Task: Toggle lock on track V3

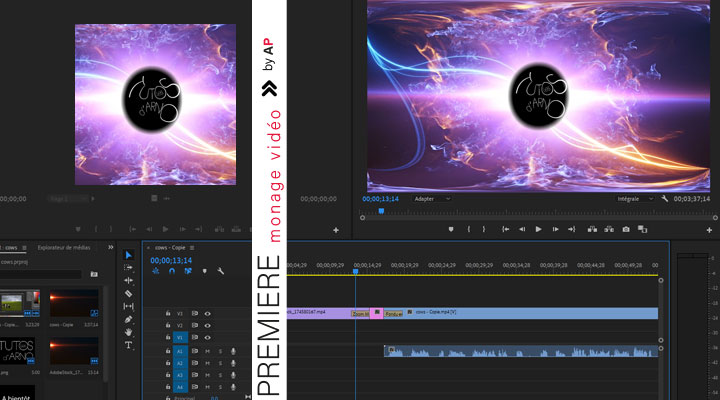Action: (x=168, y=314)
